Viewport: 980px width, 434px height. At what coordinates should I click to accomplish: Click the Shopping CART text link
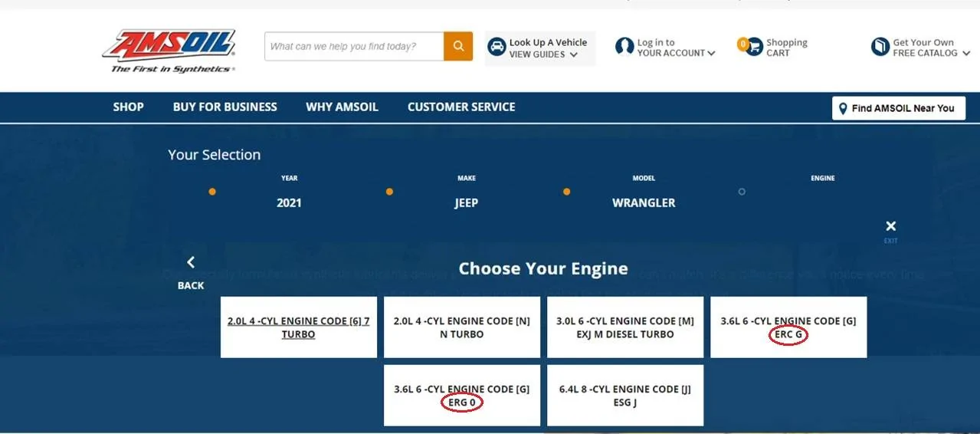click(x=787, y=48)
